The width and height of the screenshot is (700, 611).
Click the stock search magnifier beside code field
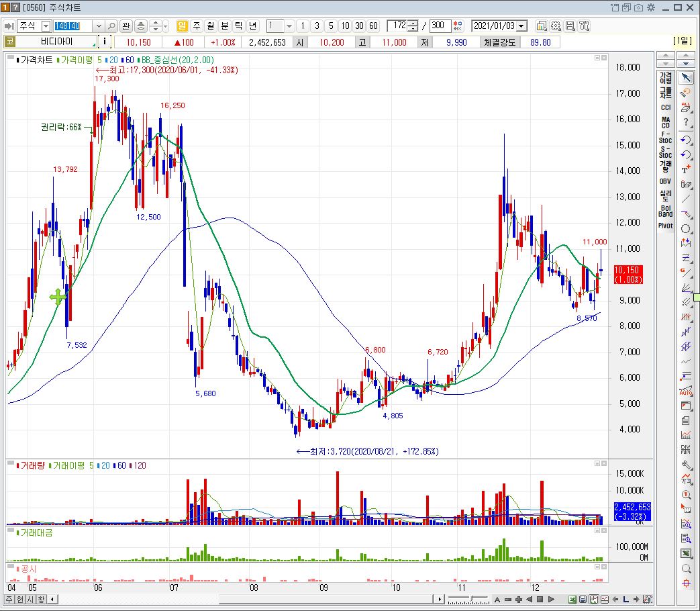[x=111, y=26]
